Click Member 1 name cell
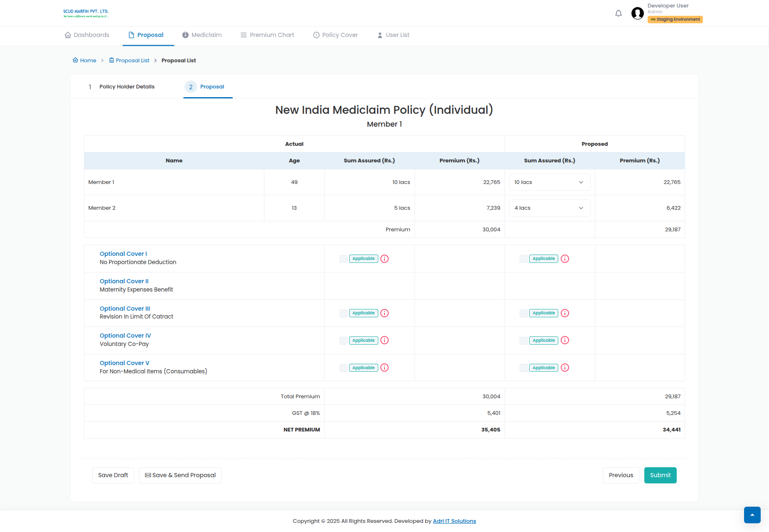769x532 pixels. point(174,182)
